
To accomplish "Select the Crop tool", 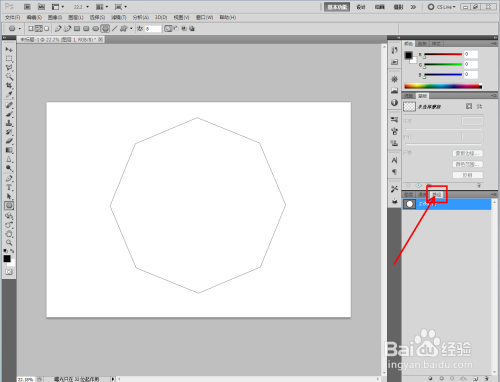I will click(x=9, y=86).
